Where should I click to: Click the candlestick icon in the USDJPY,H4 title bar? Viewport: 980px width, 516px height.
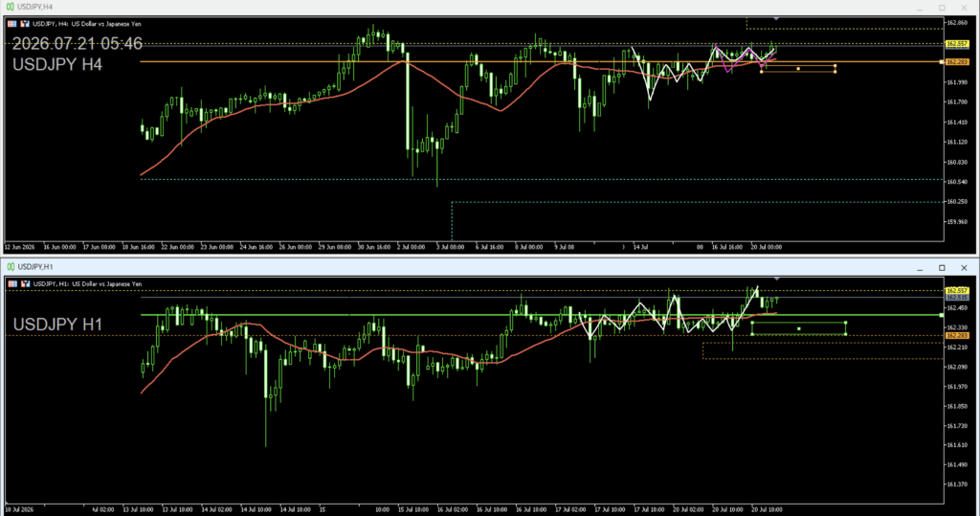(10, 7)
